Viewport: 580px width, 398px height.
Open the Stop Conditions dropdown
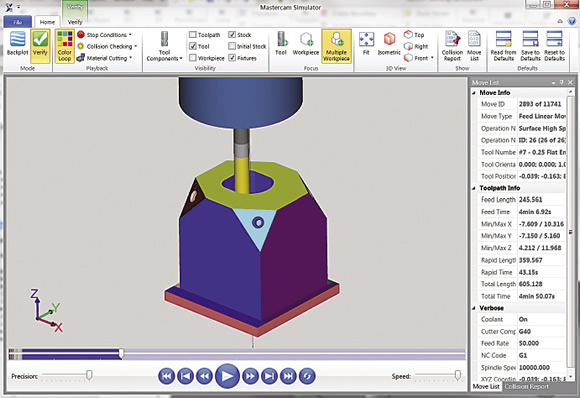point(104,35)
